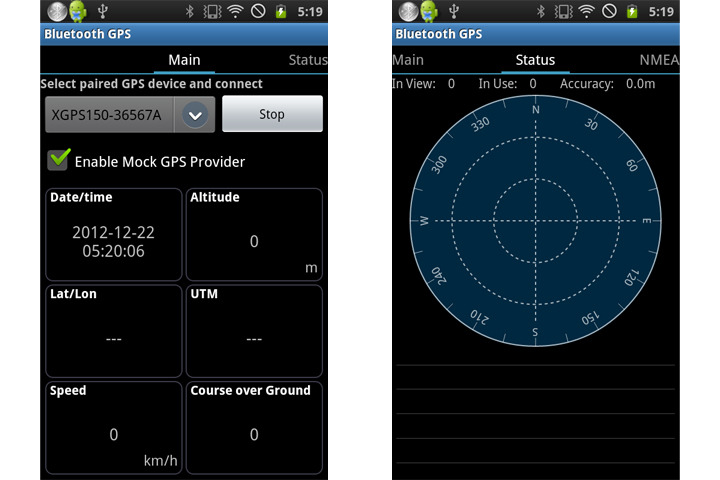Open the Android debug icon in left screen status bar
This screenshot has height=480, width=720.
(78, 11)
